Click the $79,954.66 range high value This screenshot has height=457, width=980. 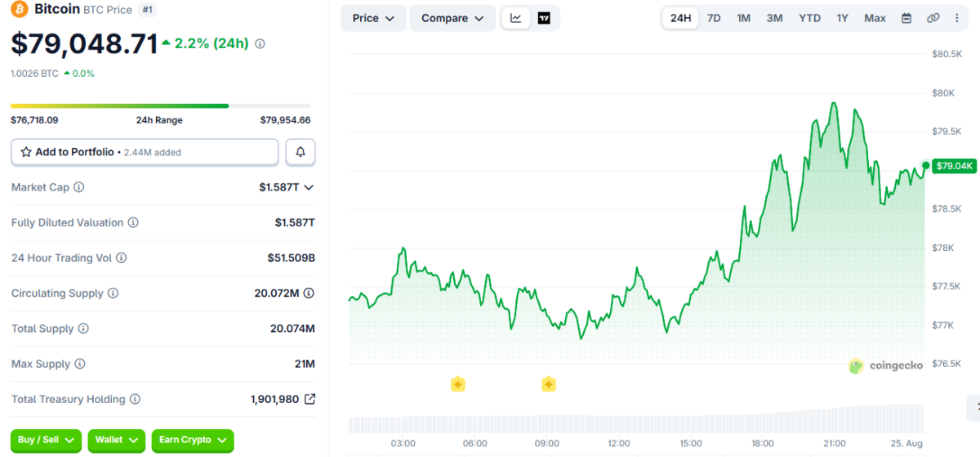[286, 120]
